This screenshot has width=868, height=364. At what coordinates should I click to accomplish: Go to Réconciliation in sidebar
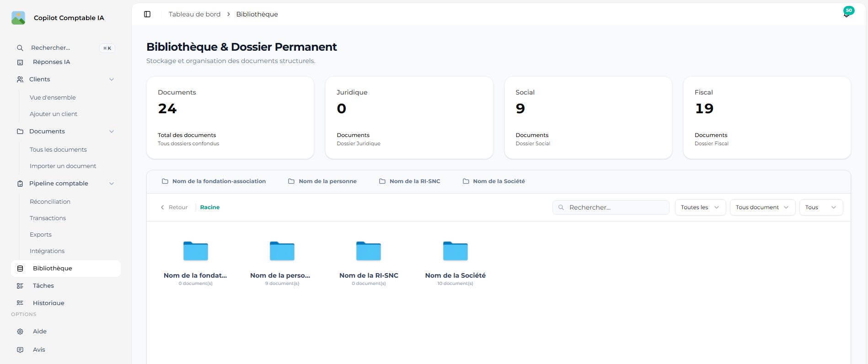50,202
